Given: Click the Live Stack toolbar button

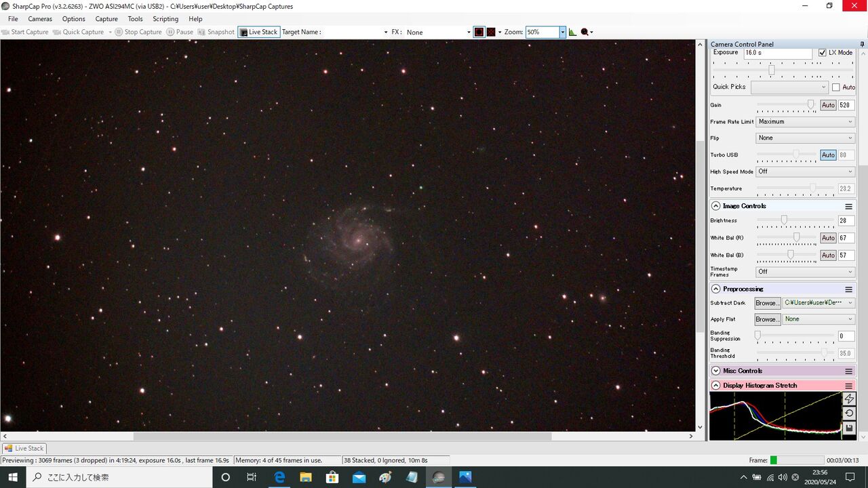Looking at the screenshot, I should point(258,32).
